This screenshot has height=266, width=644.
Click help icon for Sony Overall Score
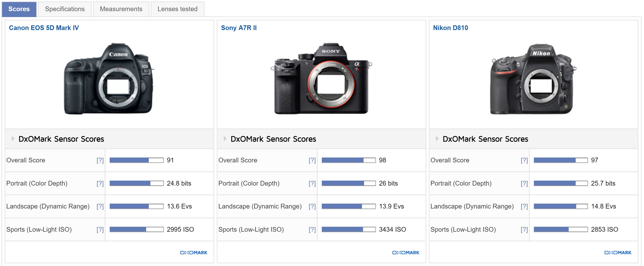click(312, 160)
